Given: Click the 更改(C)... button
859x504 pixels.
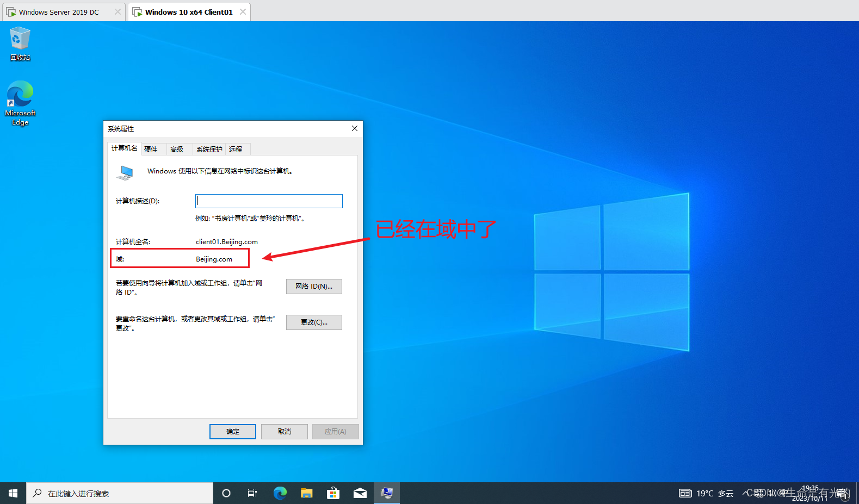Looking at the screenshot, I should click(314, 322).
